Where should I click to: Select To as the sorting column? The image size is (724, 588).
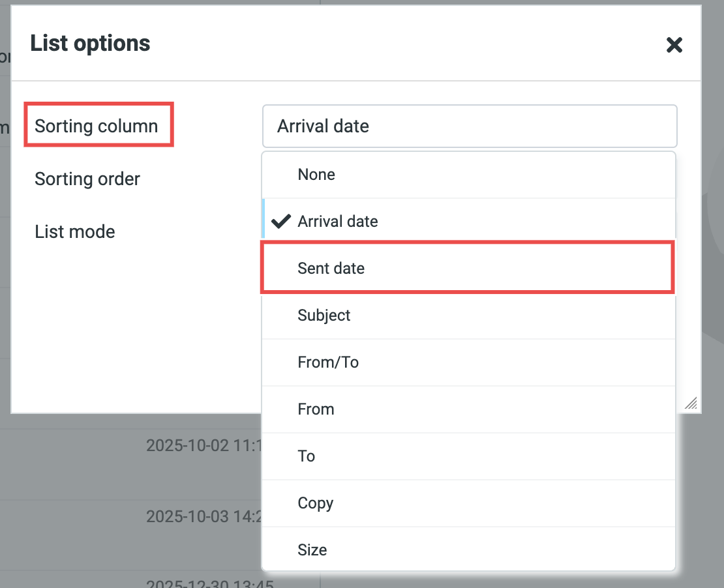[x=468, y=456]
